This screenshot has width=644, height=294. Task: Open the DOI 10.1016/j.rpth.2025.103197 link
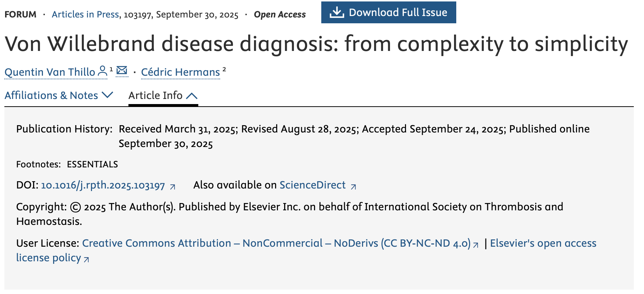click(x=103, y=185)
